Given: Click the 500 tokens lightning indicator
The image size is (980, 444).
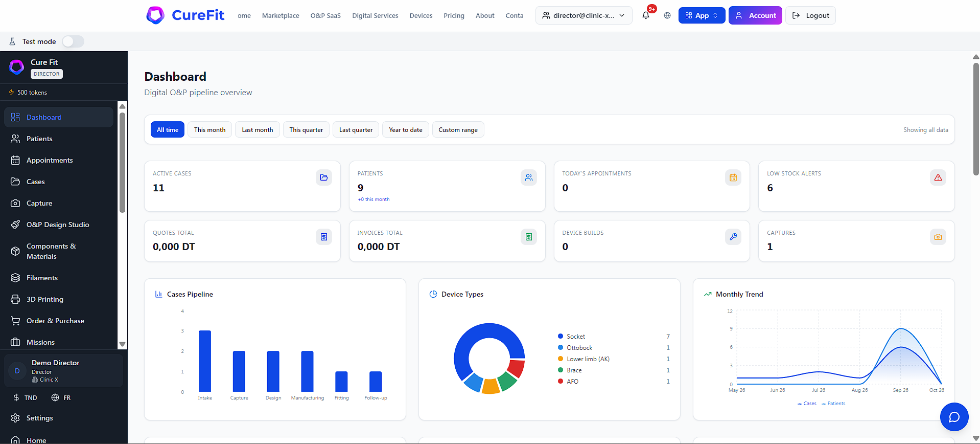Looking at the screenshot, I should pyautogui.click(x=28, y=93).
